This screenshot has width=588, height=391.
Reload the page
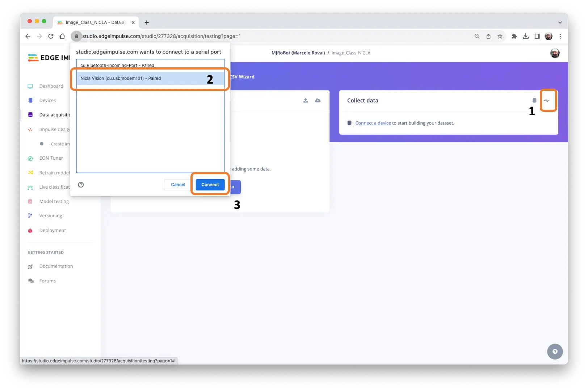pos(51,36)
